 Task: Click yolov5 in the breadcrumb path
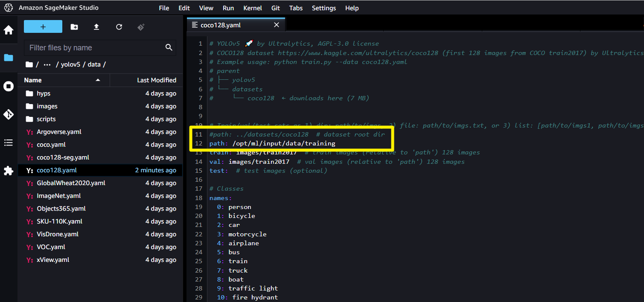71,65
